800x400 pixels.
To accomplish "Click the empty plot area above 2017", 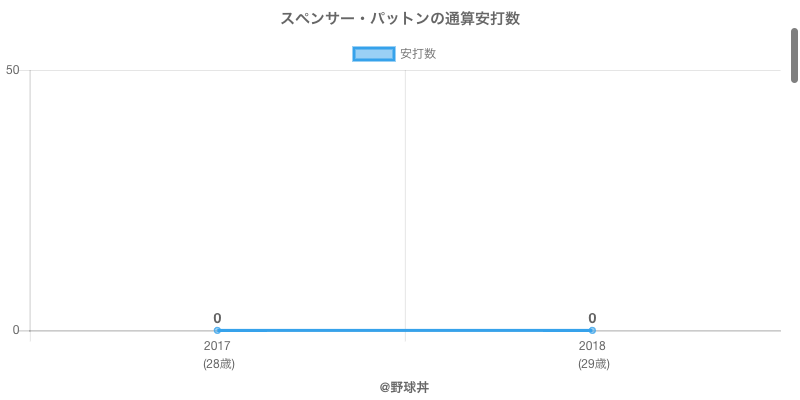I will [217, 194].
